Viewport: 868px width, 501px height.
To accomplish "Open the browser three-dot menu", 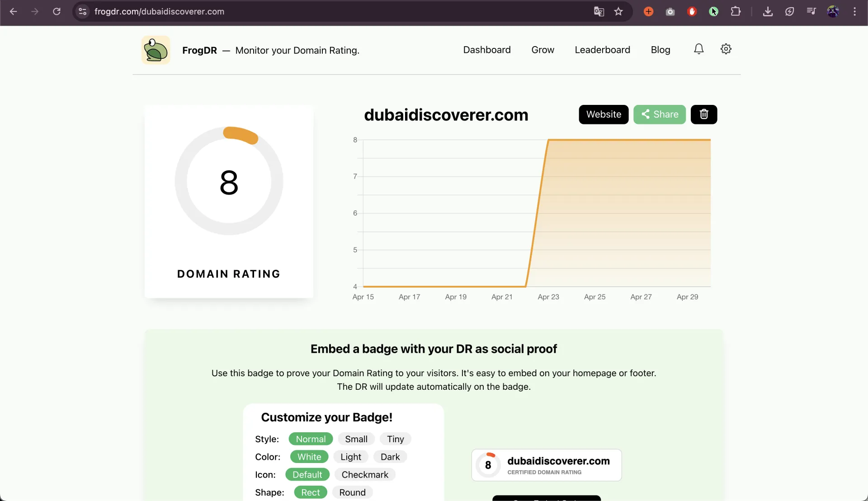I will [x=854, y=12].
